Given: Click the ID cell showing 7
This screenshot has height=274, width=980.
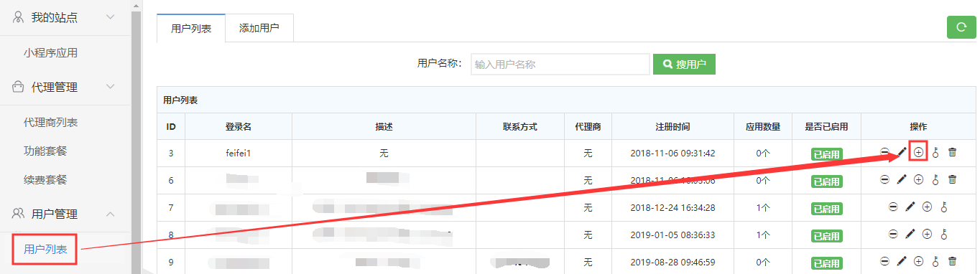Looking at the screenshot, I should coord(171,208).
